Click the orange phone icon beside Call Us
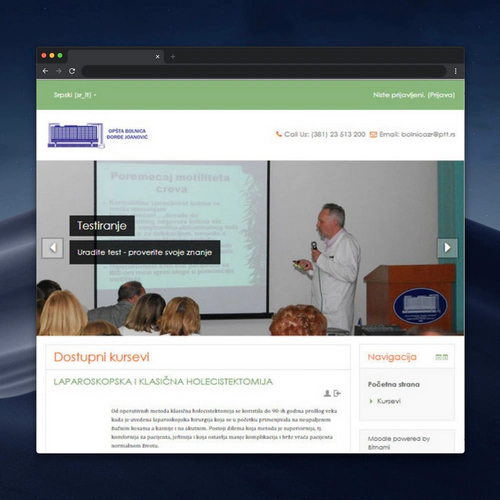500x500 pixels. click(x=279, y=134)
